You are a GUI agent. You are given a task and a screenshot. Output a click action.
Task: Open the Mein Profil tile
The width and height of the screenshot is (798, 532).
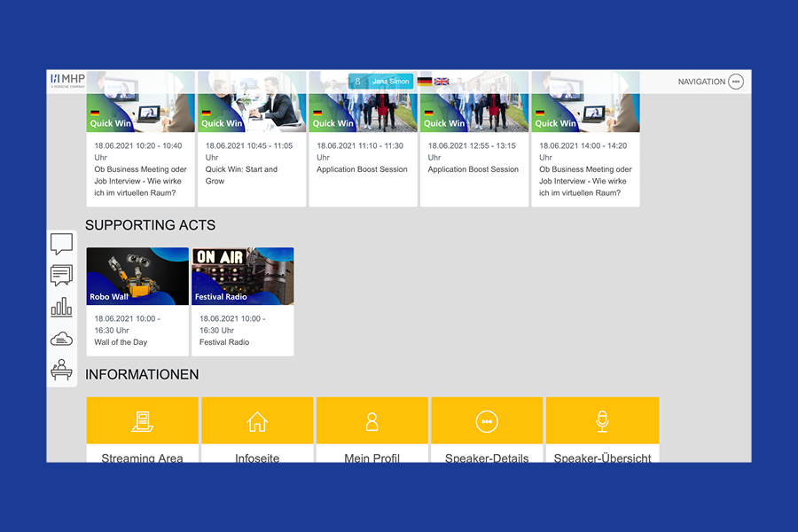(x=372, y=430)
